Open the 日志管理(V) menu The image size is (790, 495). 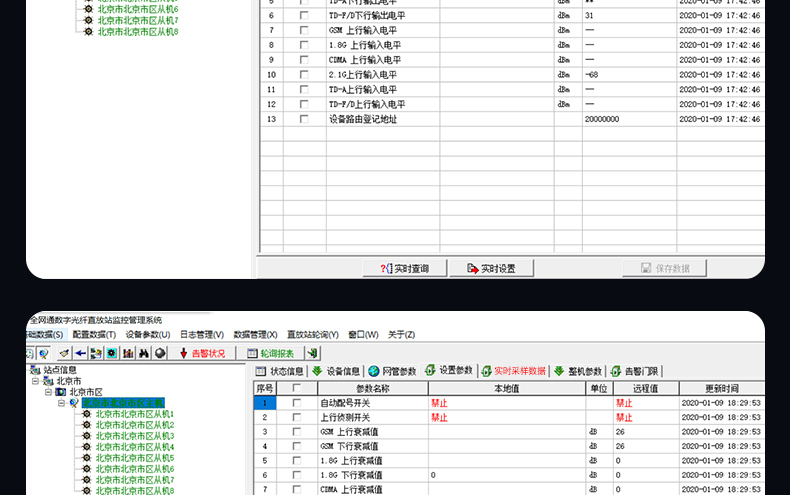(202, 335)
